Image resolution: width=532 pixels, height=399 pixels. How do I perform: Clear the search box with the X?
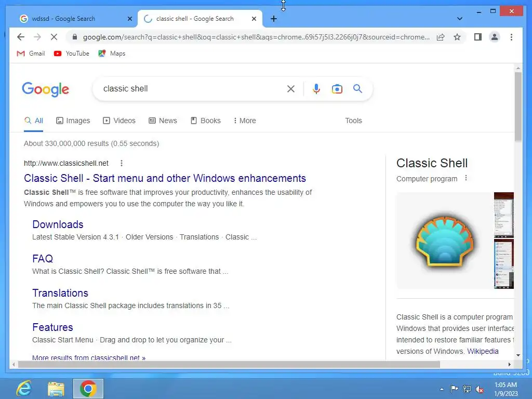(x=291, y=89)
